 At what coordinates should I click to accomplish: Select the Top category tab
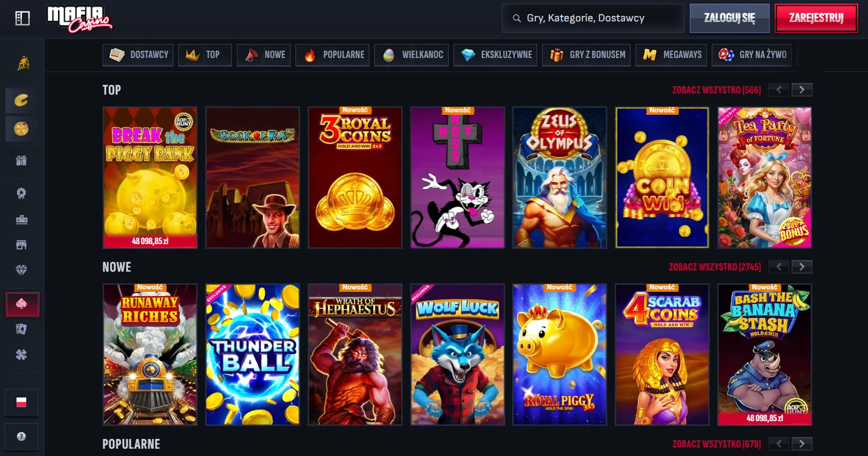click(205, 55)
